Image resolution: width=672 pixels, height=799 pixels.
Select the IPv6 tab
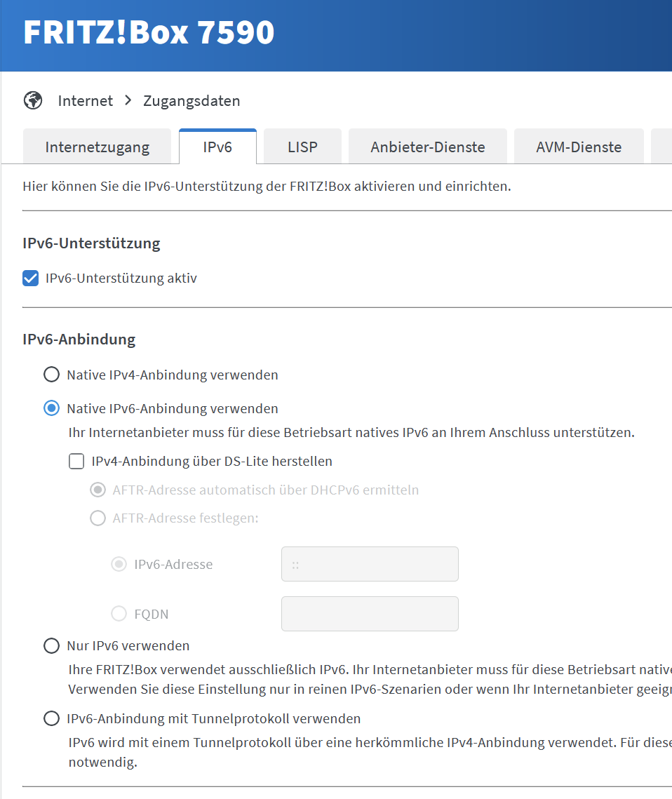pyautogui.click(x=217, y=147)
